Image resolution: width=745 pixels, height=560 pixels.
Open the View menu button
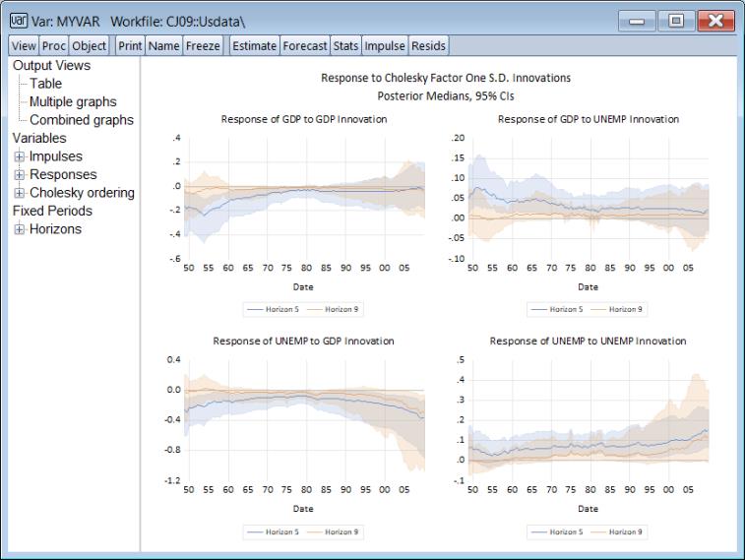pyautogui.click(x=24, y=45)
